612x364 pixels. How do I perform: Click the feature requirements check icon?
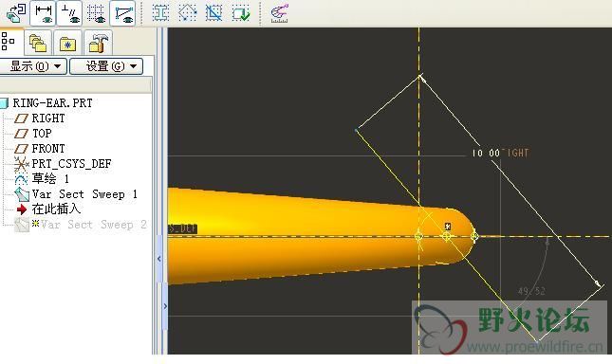coord(240,13)
